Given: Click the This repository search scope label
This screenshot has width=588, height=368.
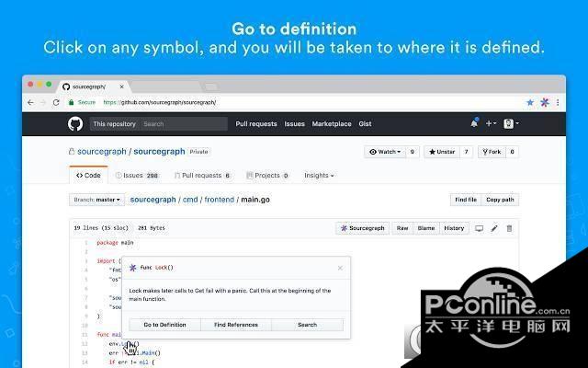Looking at the screenshot, I should coord(114,124).
